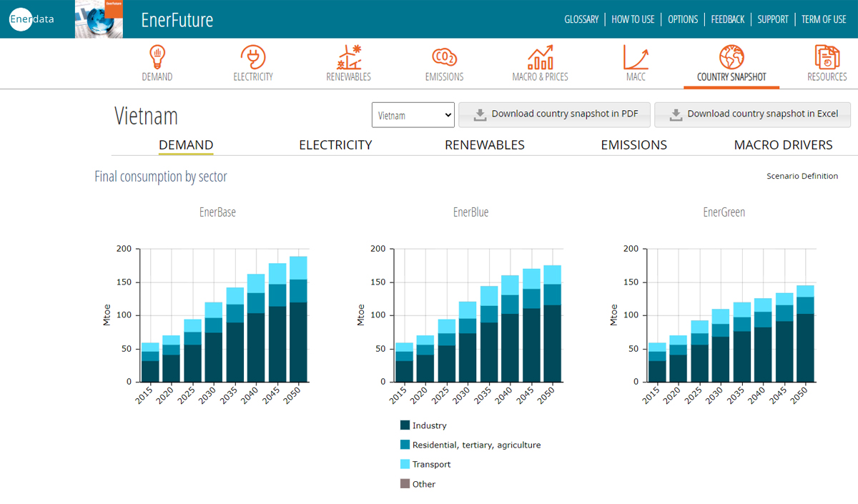The width and height of the screenshot is (858, 504).
Task: Switch to the Macro Drivers sub-tab
Action: tap(783, 145)
